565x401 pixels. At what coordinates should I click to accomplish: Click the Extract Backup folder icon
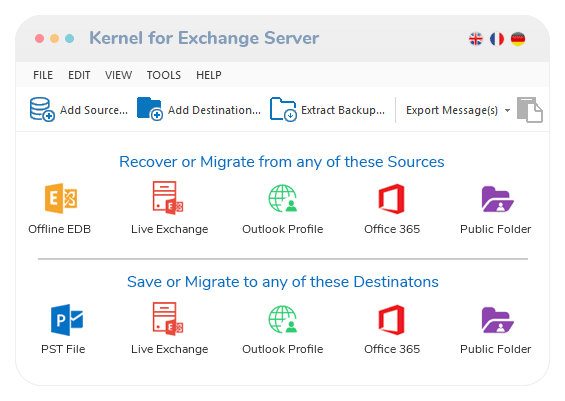[283, 109]
